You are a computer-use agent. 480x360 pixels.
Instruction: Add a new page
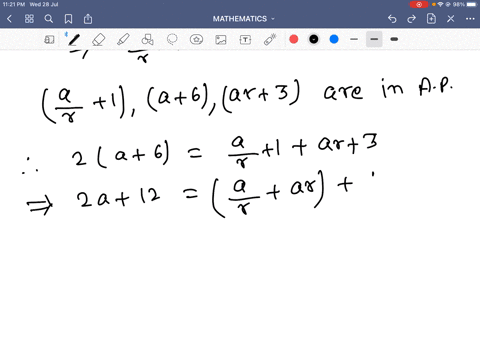pos(431,19)
